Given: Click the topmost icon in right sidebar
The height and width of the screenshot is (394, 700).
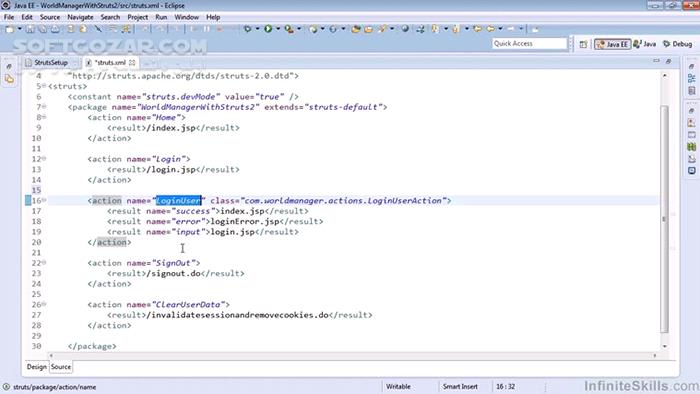Looking at the screenshot, I should click(x=692, y=66).
